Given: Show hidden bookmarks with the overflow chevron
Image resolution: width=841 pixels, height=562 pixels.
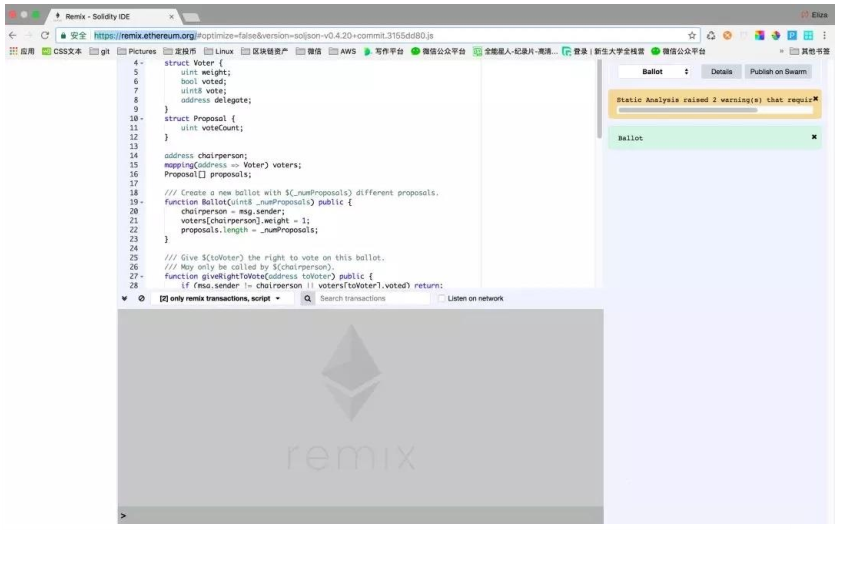Looking at the screenshot, I should coord(781,51).
